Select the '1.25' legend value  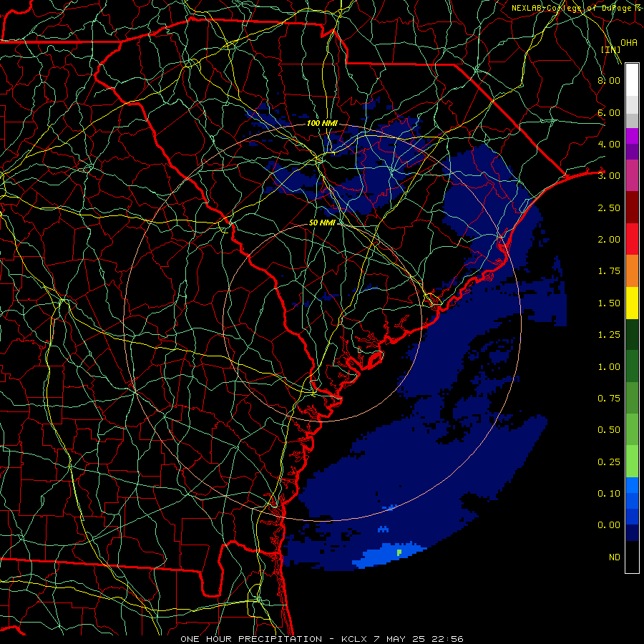(609, 335)
